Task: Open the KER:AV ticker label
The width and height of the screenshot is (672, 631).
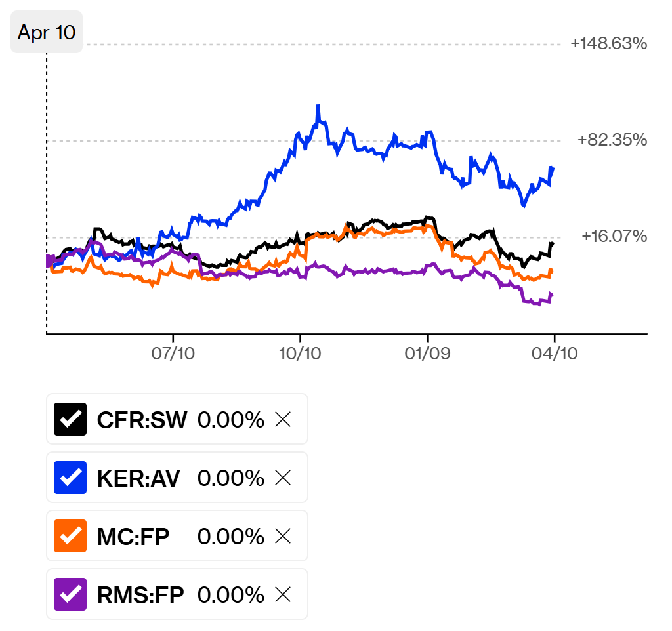Action: 138,478
